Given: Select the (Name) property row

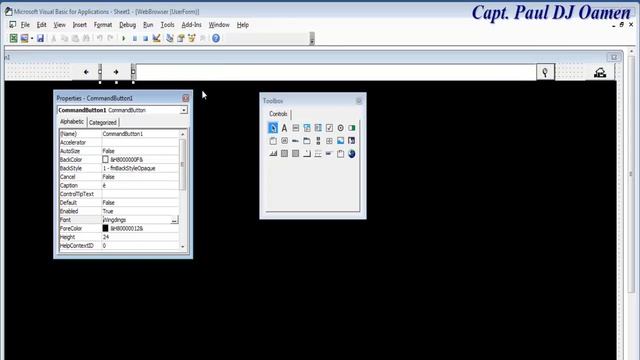Looking at the screenshot, I should tap(119, 134).
